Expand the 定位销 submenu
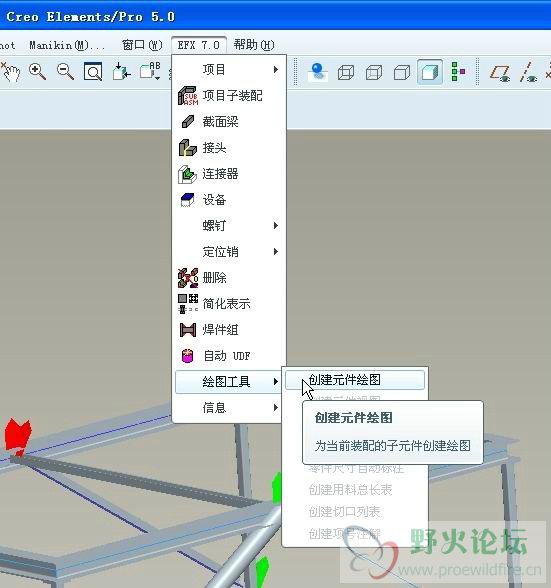The height and width of the screenshot is (588, 551). 228,252
